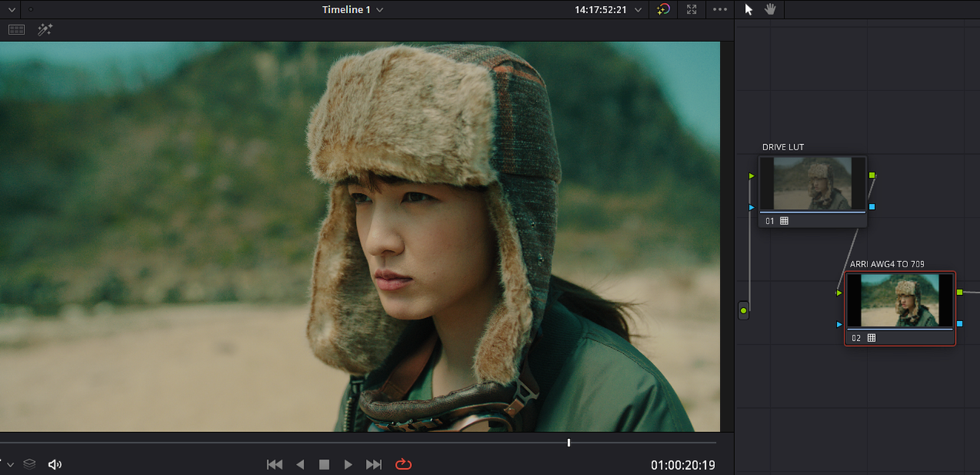
Task: Select the hand pan tool
Action: [770, 9]
